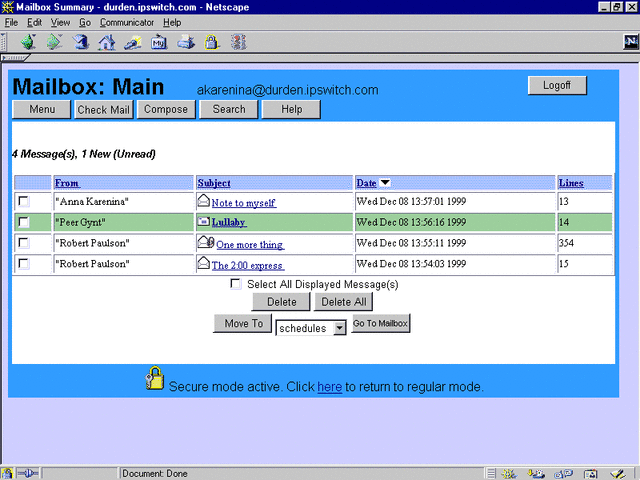Open the Edit menu
This screenshot has height=480, width=640.
coord(35,22)
